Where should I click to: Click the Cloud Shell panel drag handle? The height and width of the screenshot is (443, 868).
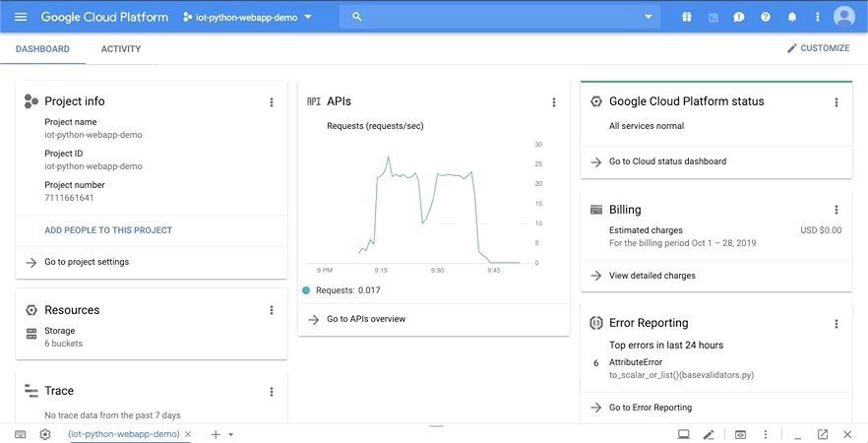tap(436, 426)
